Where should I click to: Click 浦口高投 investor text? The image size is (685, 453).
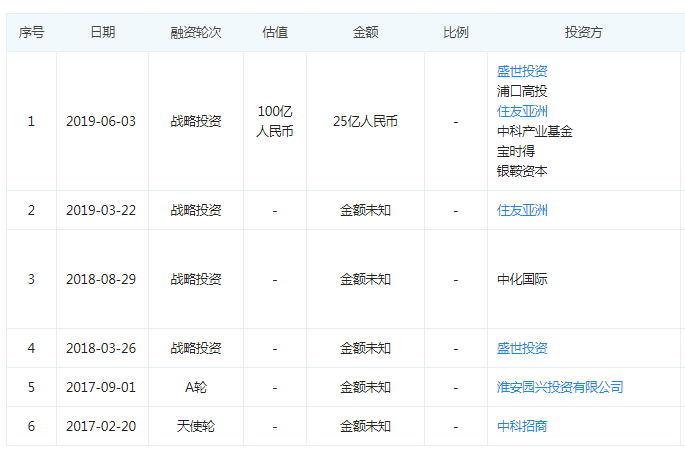click(x=522, y=91)
